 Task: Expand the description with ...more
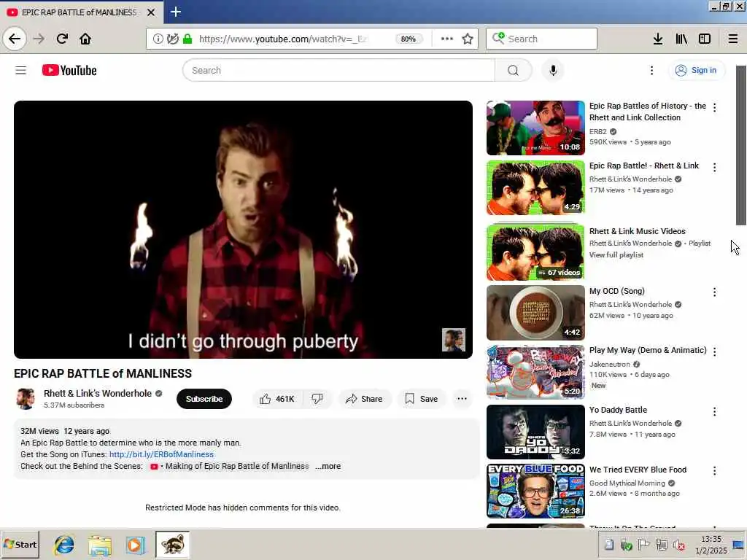click(x=328, y=466)
